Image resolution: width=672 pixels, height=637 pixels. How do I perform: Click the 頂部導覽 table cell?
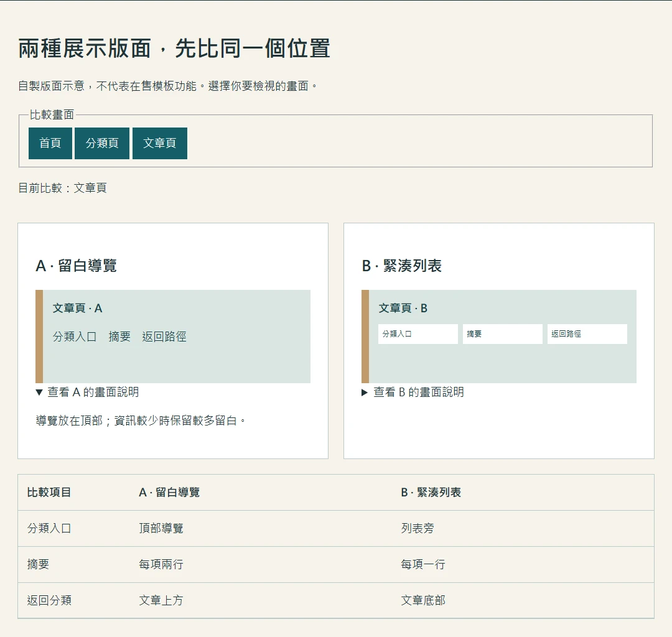161,529
